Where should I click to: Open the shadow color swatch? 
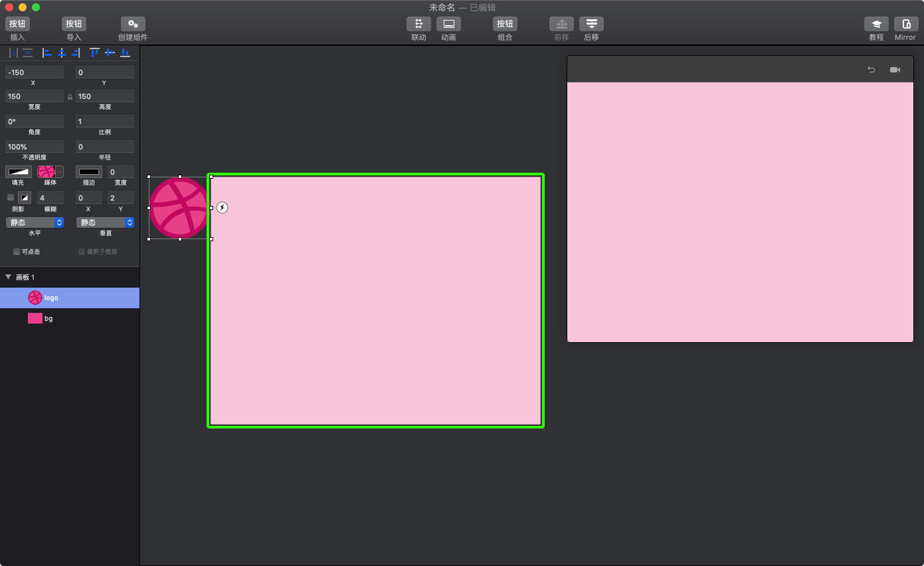tap(25, 197)
